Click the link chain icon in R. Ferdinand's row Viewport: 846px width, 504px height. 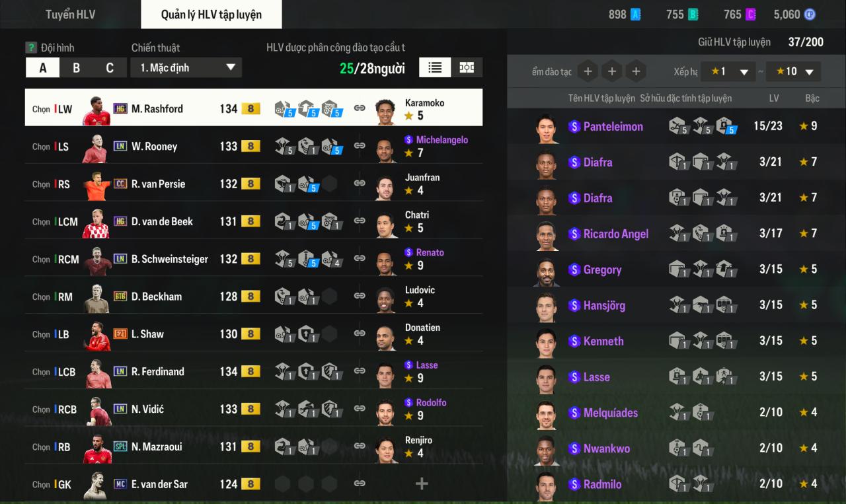click(360, 371)
